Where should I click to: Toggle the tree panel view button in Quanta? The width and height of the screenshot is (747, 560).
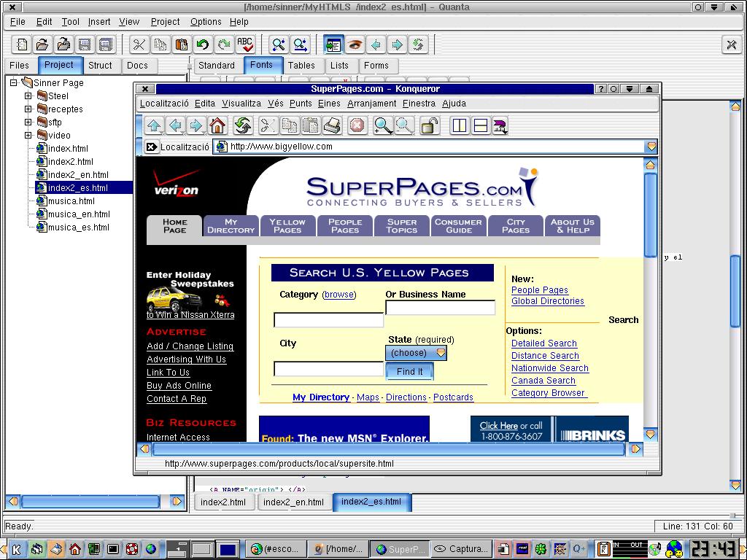pos(333,44)
